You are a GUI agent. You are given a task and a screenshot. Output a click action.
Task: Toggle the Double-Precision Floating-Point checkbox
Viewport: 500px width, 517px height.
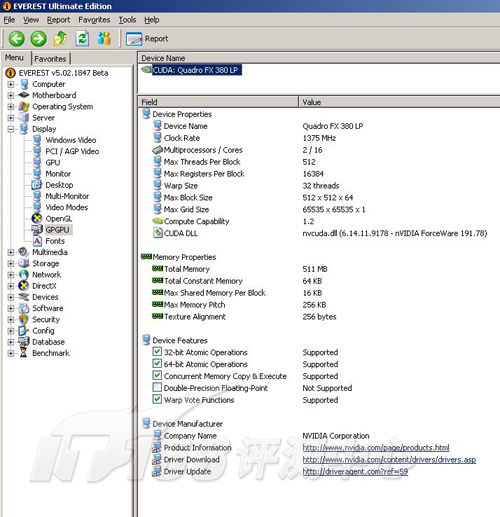(157, 388)
